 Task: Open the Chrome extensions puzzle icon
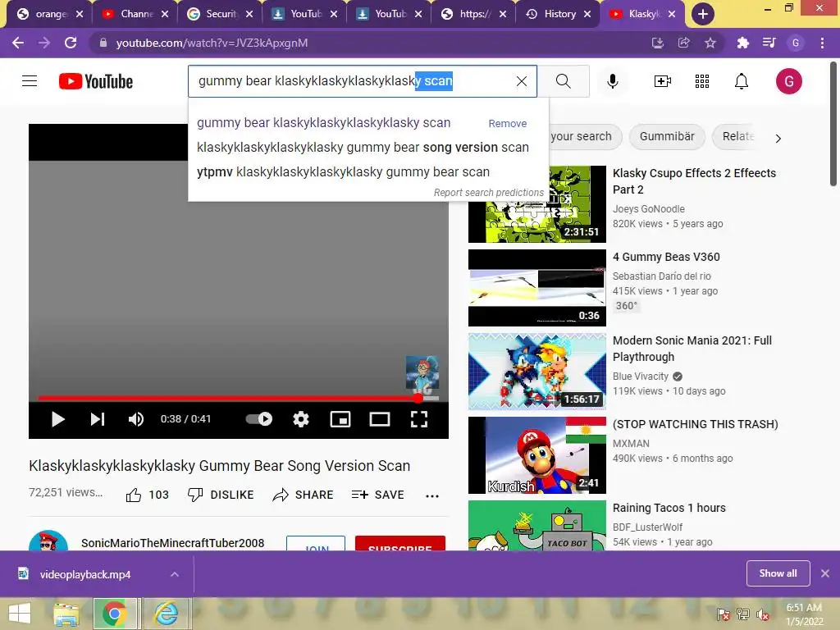742,43
